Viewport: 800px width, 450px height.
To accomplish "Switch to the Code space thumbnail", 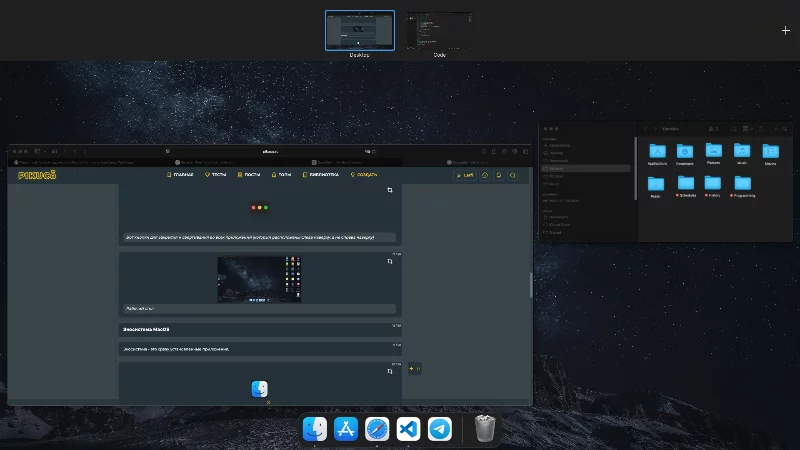I will coord(440,31).
